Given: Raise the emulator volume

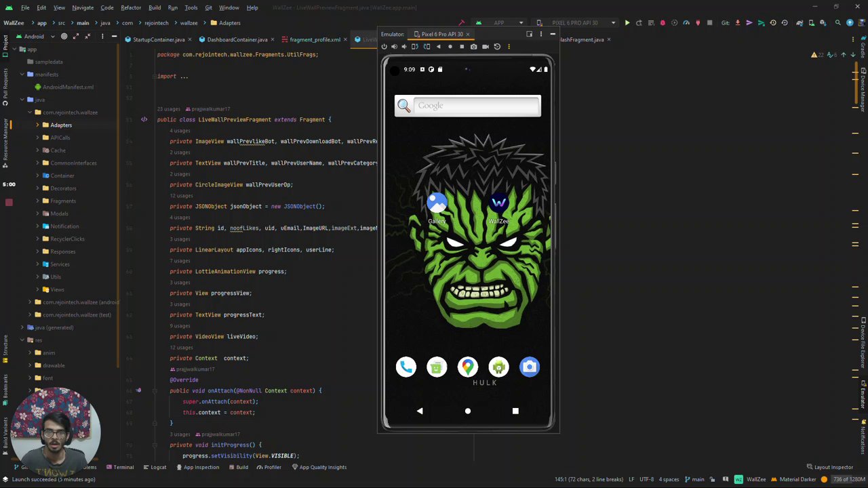Looking at the screenshot, I should pyautogui.click(x=394, y=47).
